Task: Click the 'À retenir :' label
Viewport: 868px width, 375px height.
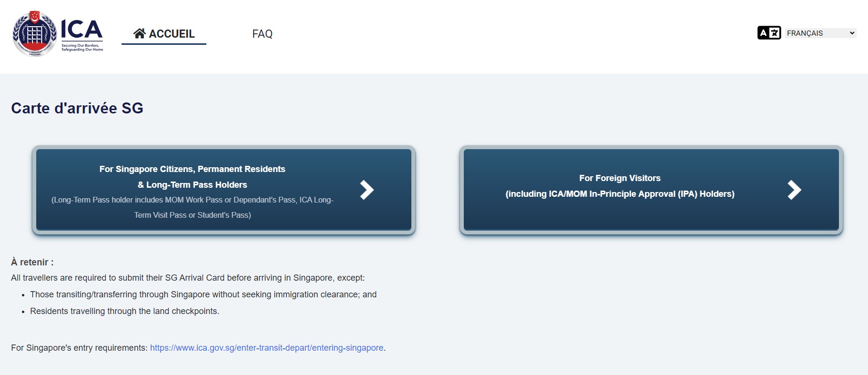Action: (x=32, y=262)
